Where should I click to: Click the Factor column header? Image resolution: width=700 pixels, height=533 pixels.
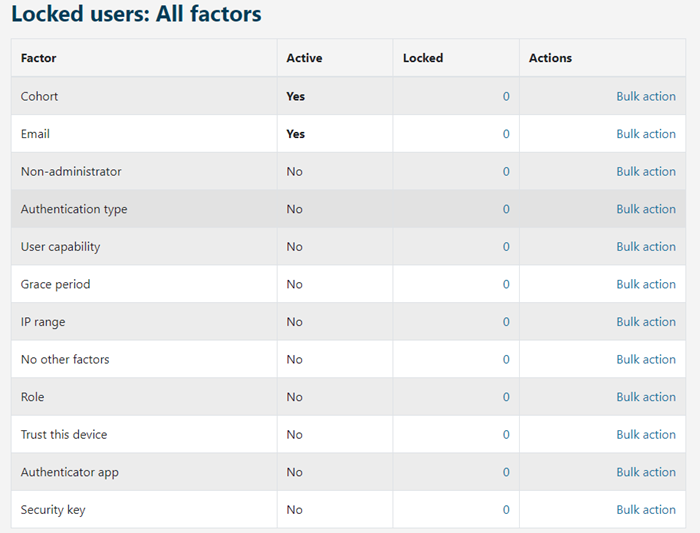[x=39, y=58]
